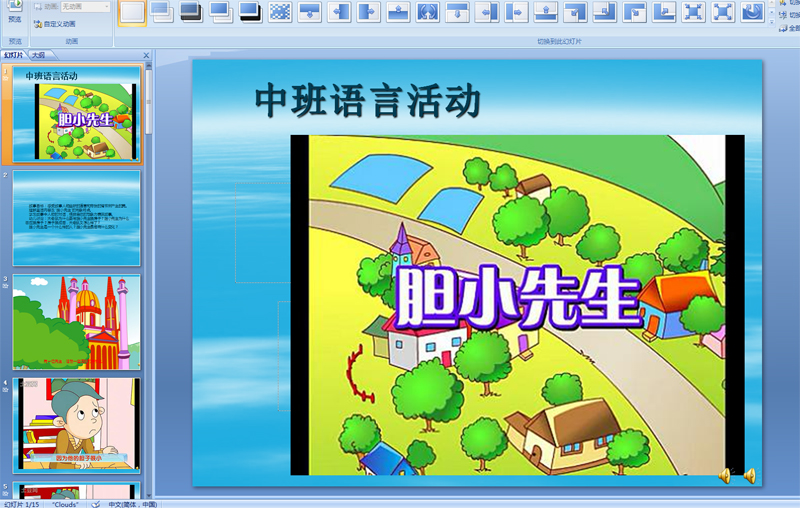
Task: Switch to the 大纲 outline tab
Action: (38, 55)
